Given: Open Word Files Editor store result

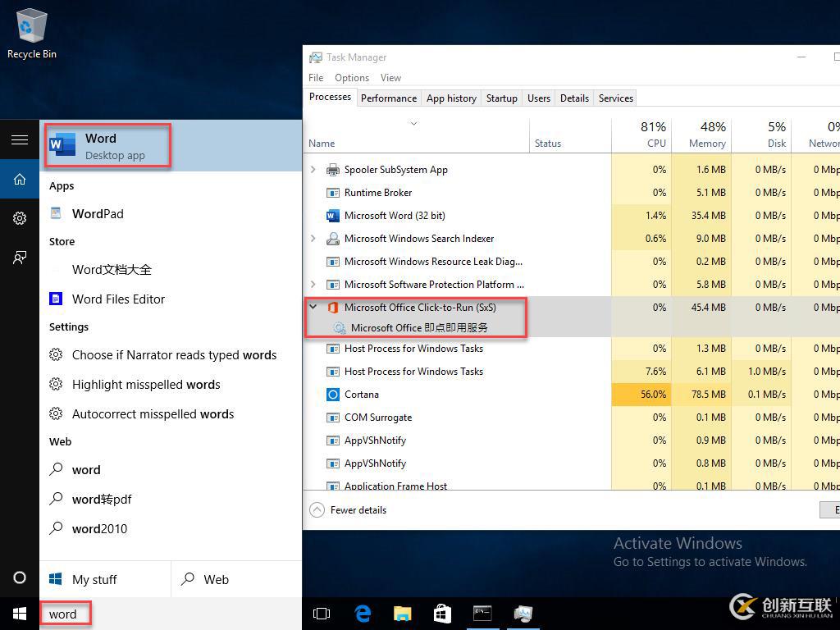Looking at the screenshot, I should click(171, 299).
